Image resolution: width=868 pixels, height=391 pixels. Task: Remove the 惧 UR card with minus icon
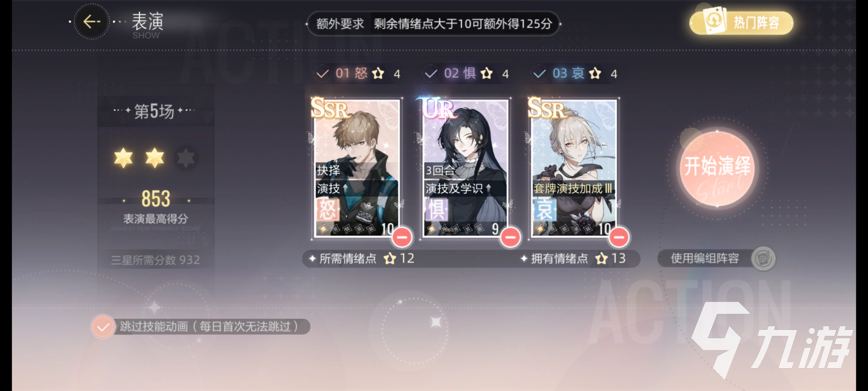pos(510,237)
